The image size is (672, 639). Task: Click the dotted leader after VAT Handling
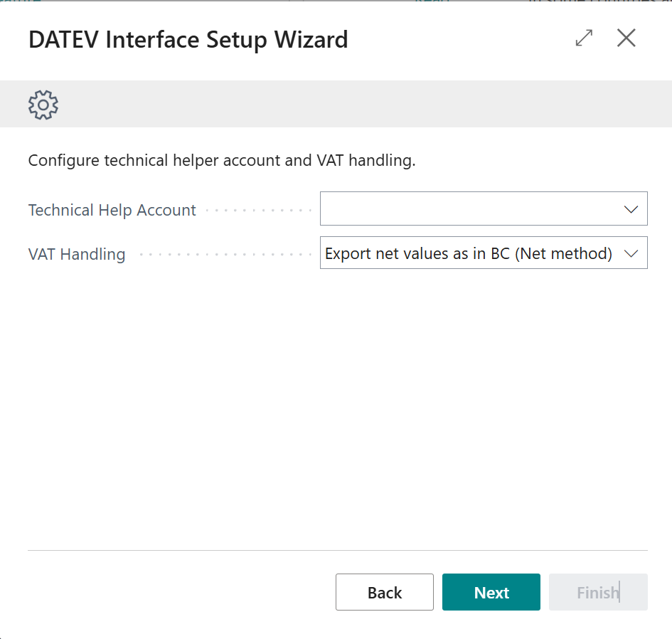224,254
